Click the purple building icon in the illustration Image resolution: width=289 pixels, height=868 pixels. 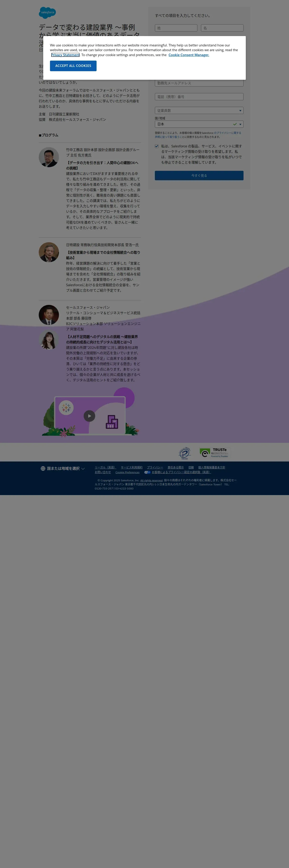tap(112, 422)
